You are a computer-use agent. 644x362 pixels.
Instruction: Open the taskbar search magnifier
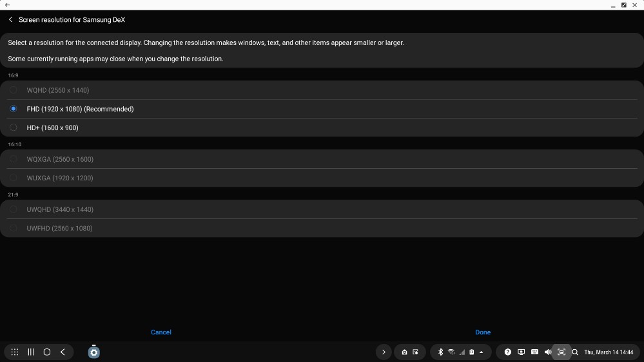pyautogui.click(x=575, y=352)
